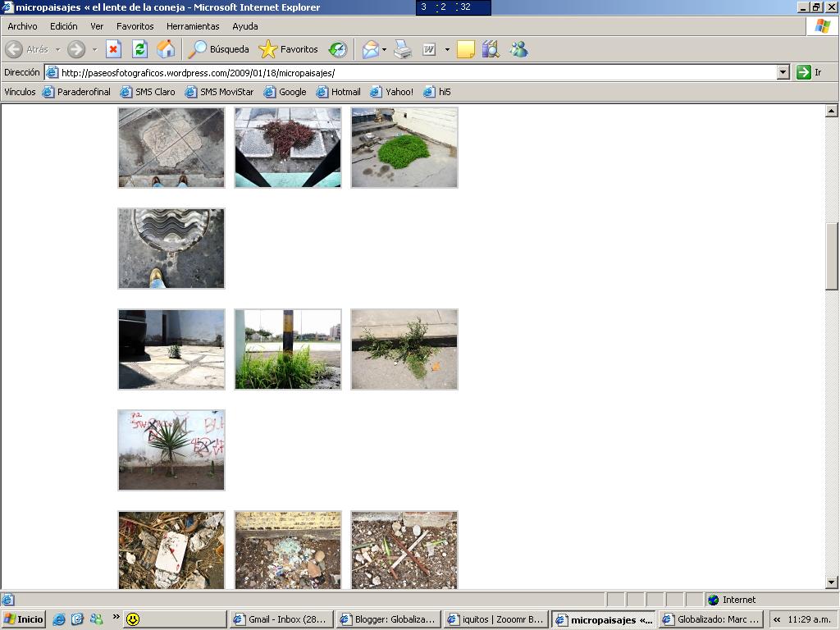Click the green Ir go button
Screen dimensions: 840x630
(x=810, y=72)
